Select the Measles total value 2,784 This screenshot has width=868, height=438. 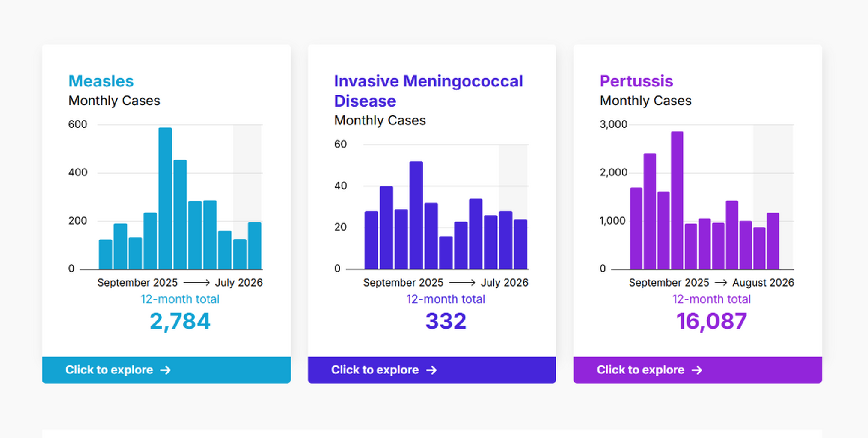(180, 321)
